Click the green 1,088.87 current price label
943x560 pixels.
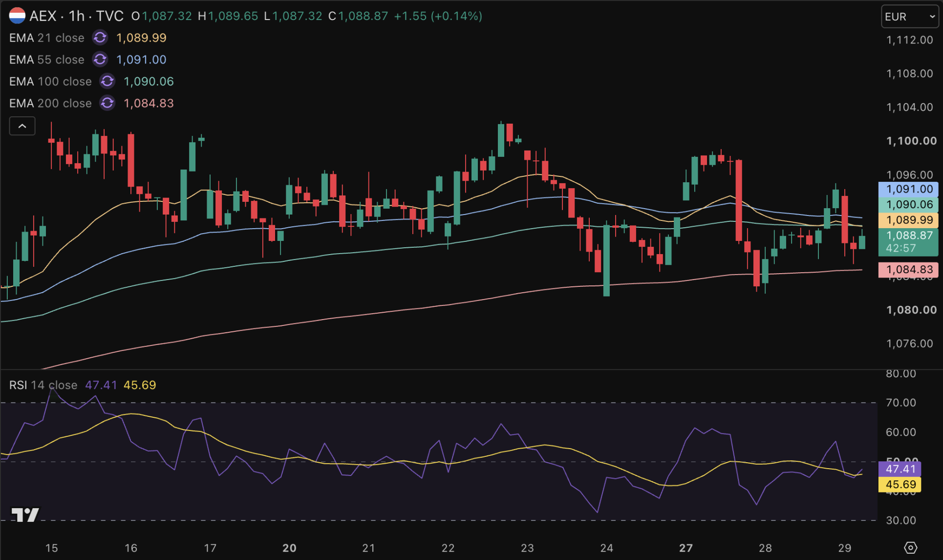click(908, 242)
